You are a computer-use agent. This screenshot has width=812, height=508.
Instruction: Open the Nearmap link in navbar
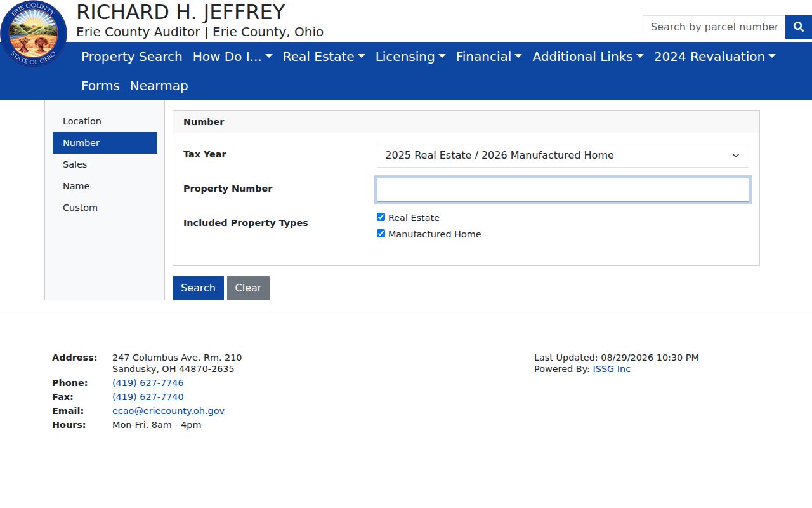coord(159,86)
